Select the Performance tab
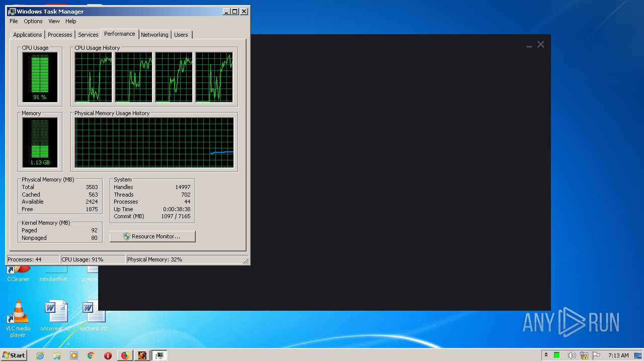This screenshot has height=362, width=644. pos(120,34)
